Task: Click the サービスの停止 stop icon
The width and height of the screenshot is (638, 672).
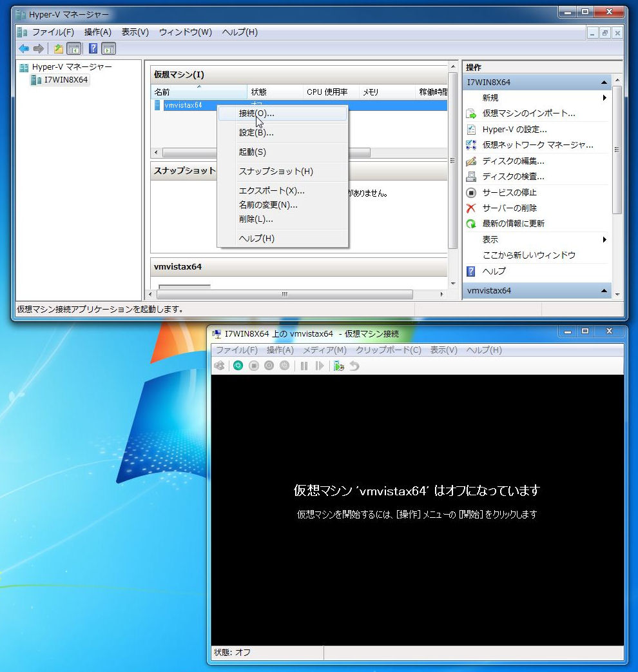Action: (471, 192)
